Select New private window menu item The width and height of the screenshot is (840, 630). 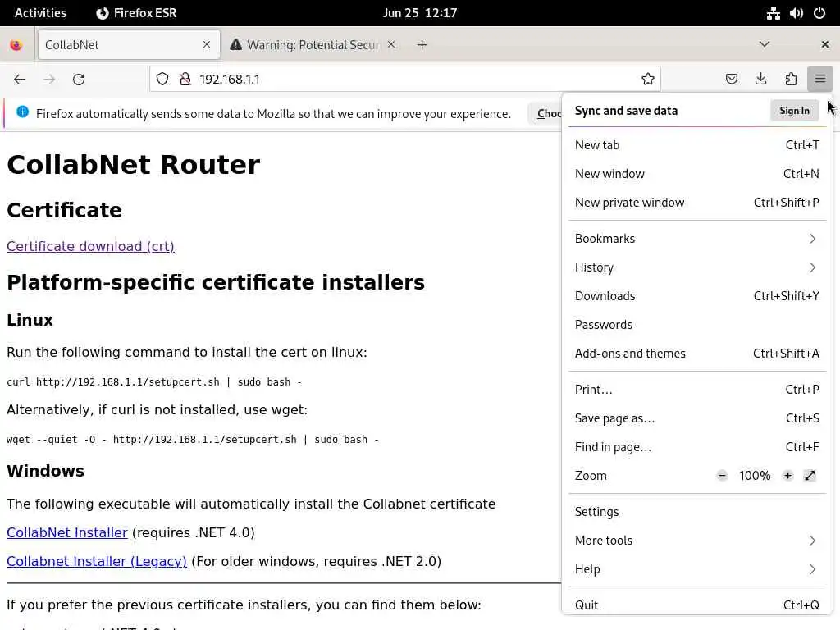(697, 203)
